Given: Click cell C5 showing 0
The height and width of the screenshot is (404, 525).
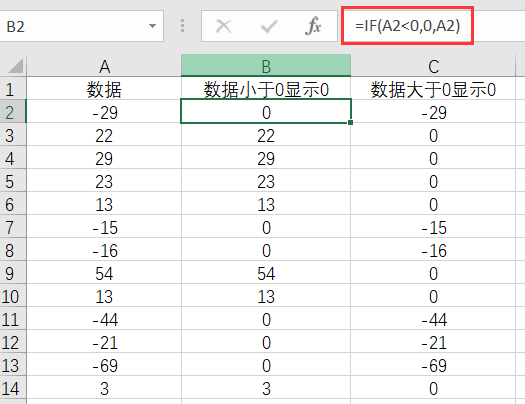Looking at the screenshot, I should pyautogui.click(x=433, y=180).
